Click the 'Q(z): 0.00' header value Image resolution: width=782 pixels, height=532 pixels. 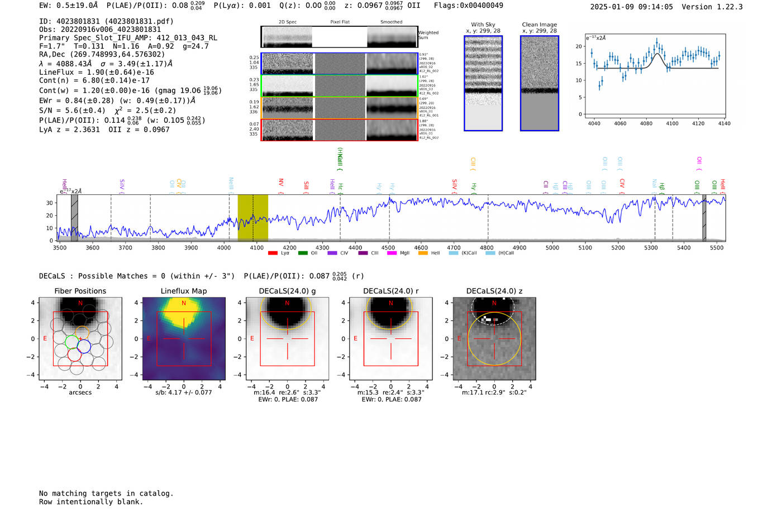308,6
